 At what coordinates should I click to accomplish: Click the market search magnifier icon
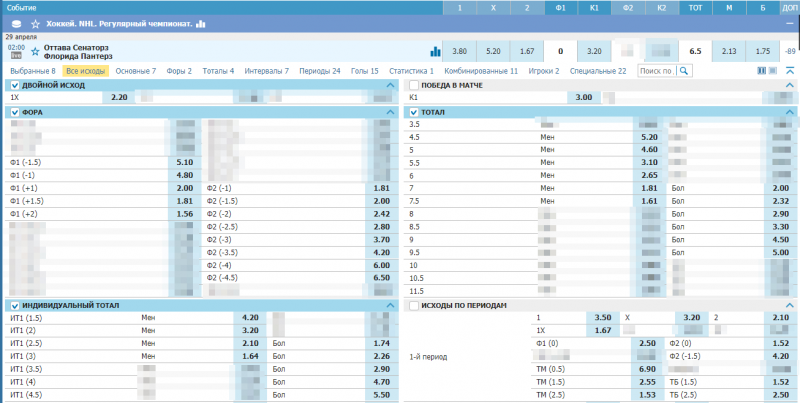pyautogui.click(x=685, y=71)
